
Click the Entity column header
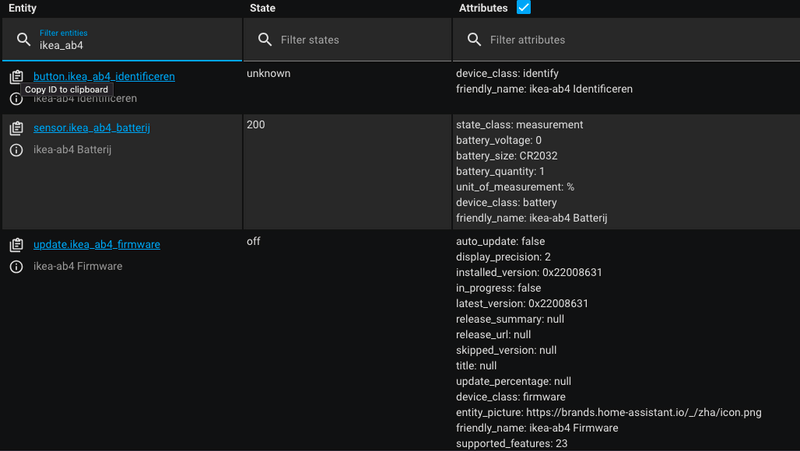tap(22, 8)
